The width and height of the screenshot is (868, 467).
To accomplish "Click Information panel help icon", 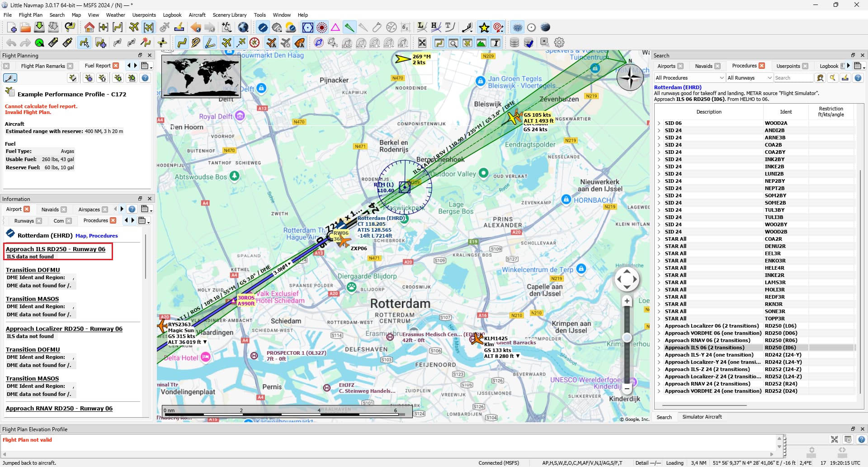I will pos(132,209).
